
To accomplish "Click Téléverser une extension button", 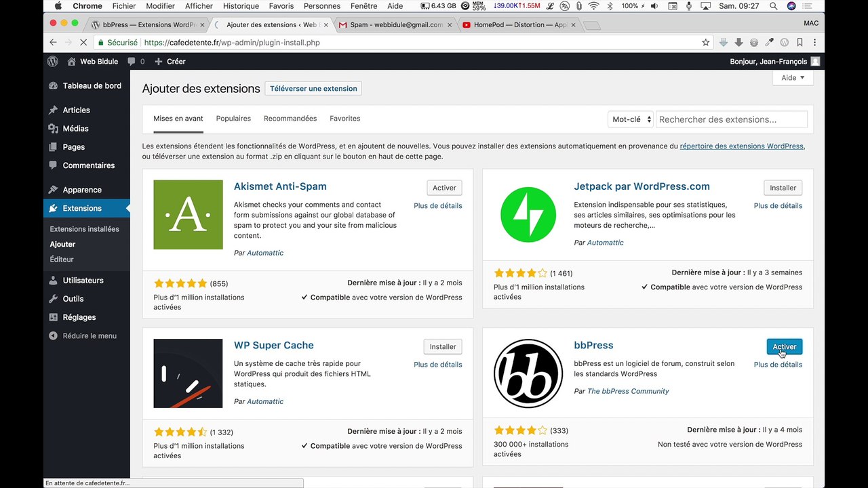I will 313,89.
